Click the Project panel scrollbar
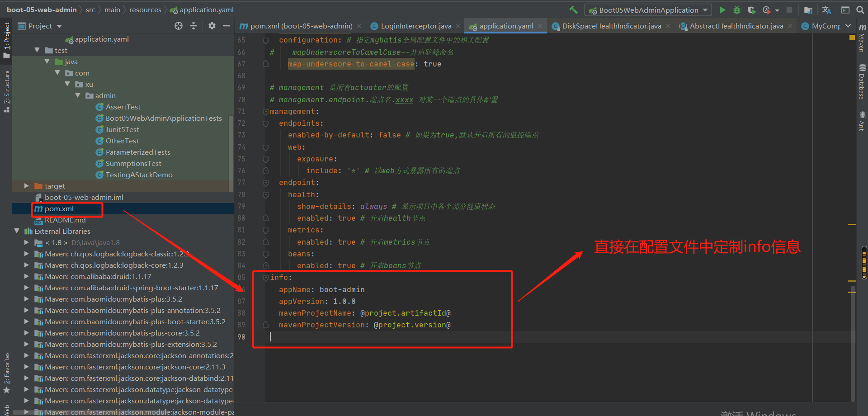 tap(231, 154)
